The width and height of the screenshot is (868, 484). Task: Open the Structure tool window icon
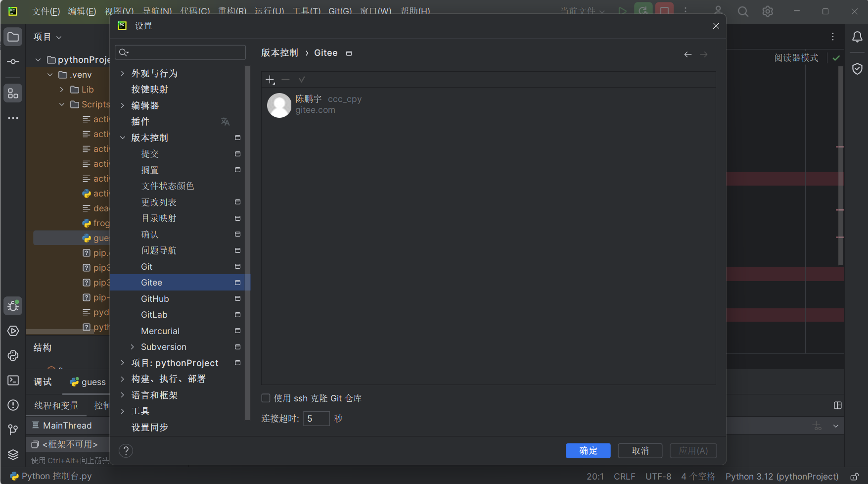(13, 93)
